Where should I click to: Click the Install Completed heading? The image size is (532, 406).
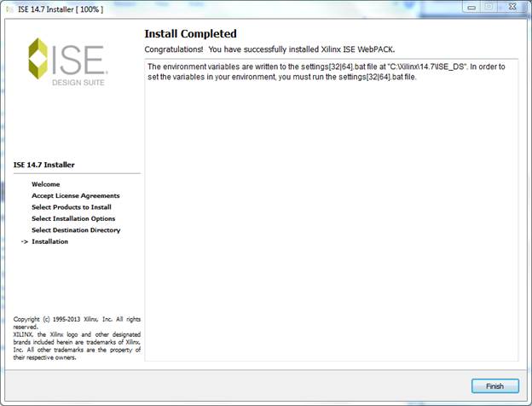pos(191,33)
